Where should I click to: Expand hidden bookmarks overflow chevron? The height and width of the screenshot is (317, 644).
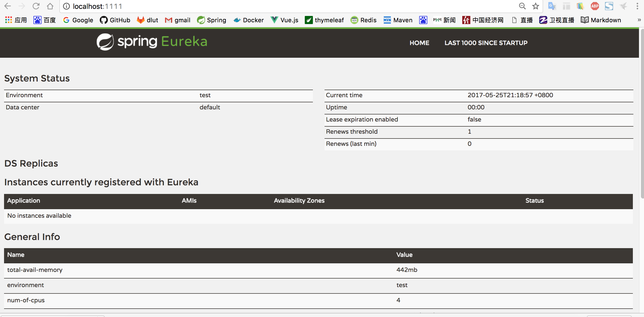tap(639, 20)
